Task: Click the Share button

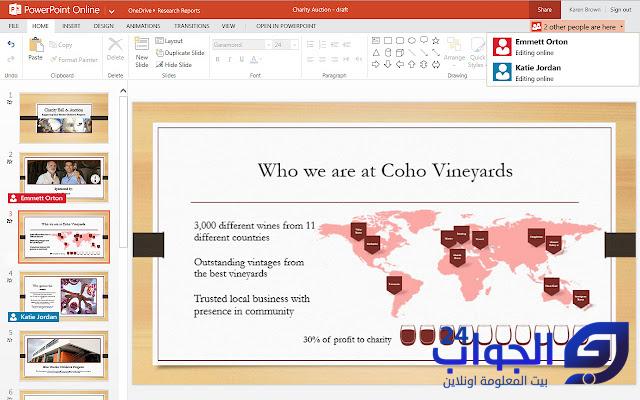Action: (x=544, y=8)
